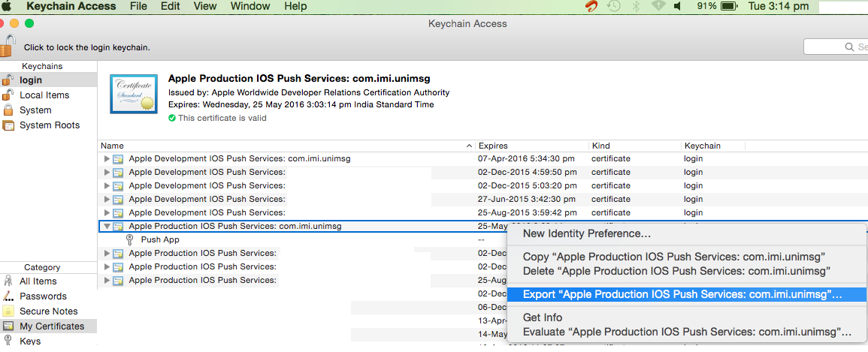Click the large certificate thumbnail image
Image resolution: width=868 pixels, height=352 pixels.
[133, 93]
